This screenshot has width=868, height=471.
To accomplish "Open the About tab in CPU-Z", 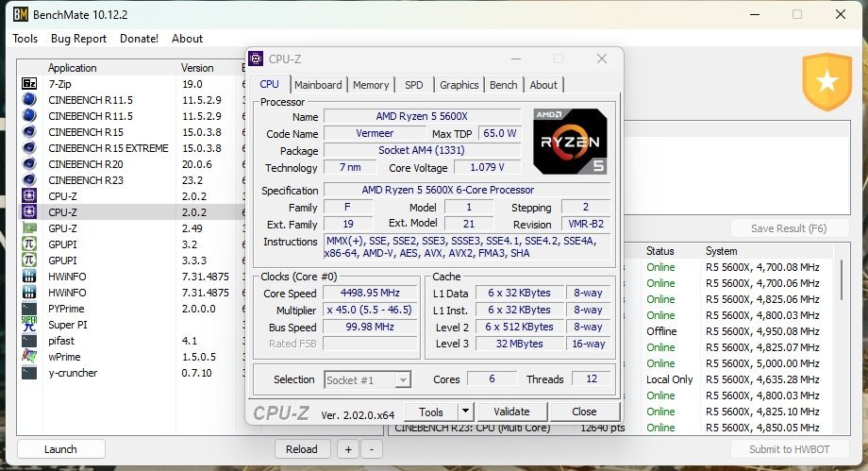I will (x=543, y=85).
